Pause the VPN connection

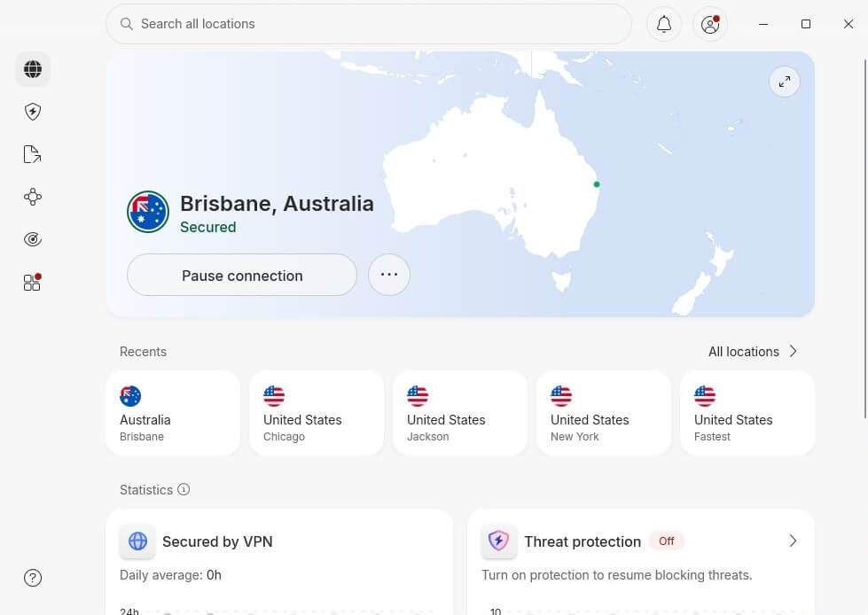242,275
